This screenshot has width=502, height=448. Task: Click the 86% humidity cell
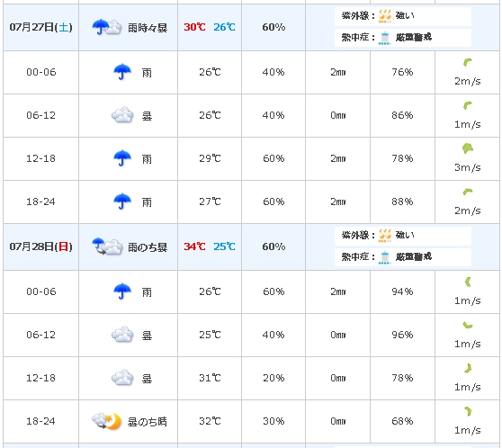click(x=402, y=115)
